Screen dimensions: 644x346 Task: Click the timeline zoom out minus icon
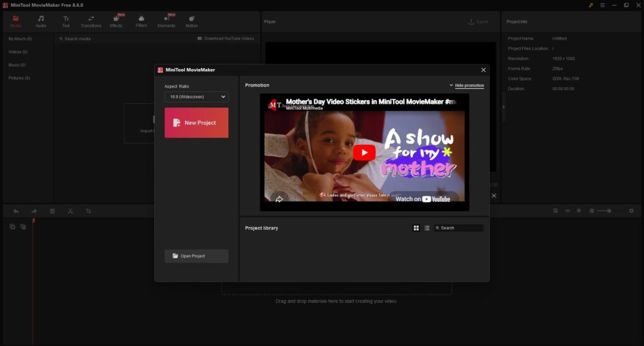[592, 211]
